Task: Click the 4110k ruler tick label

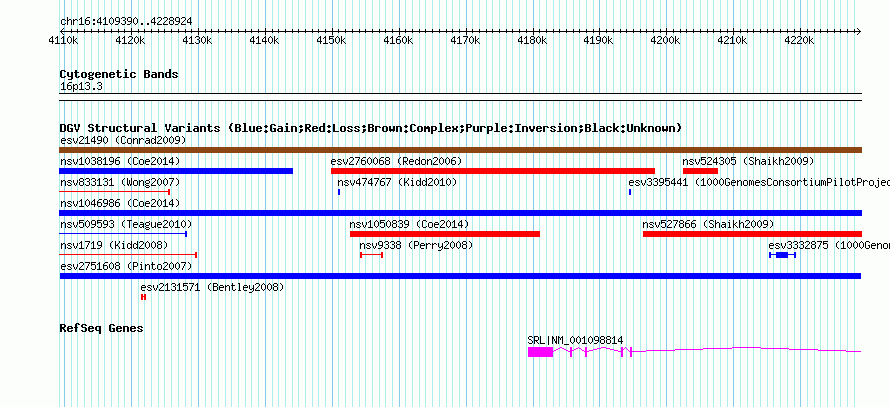Action: pos(64,41)
